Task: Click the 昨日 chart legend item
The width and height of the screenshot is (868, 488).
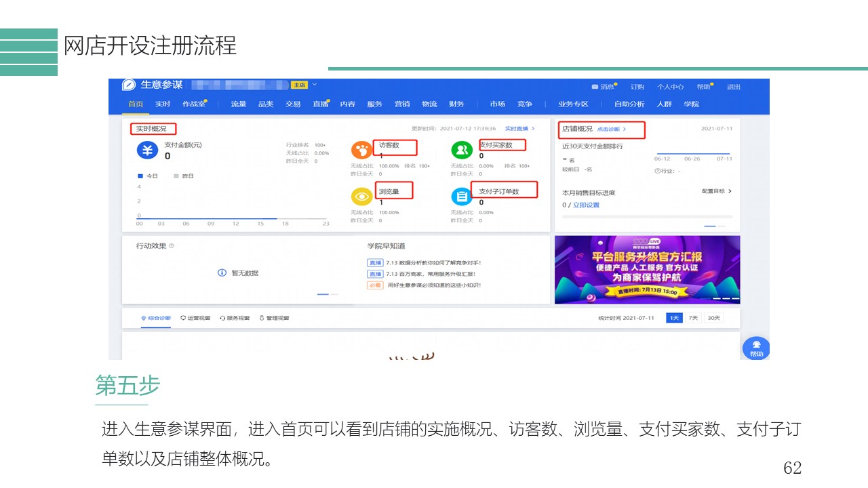Action: coord(184,176)
